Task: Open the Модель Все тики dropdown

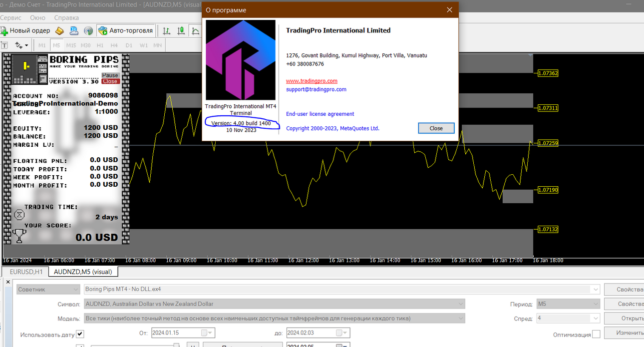Action: (275, 318)
